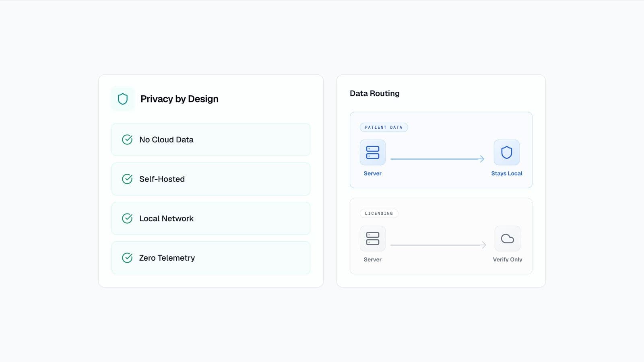Click the Verify Only cloud icon

[x=508, y=239]
